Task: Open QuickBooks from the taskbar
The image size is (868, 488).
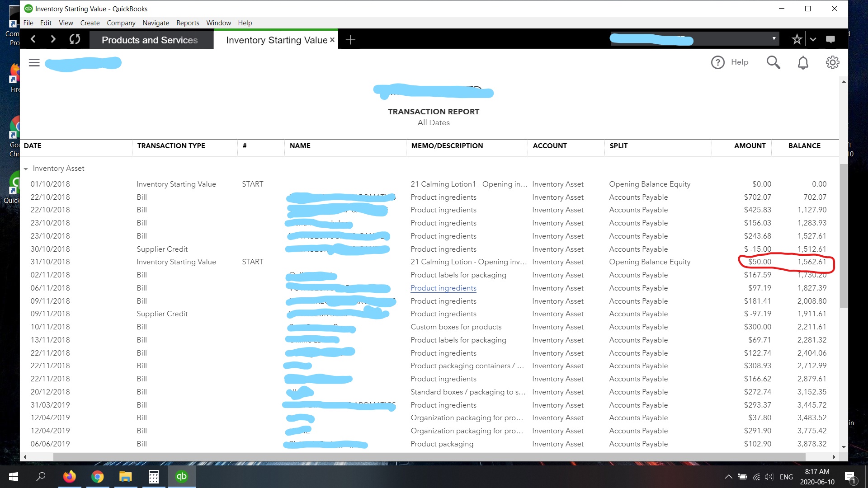Action: (x=181, y=476)
